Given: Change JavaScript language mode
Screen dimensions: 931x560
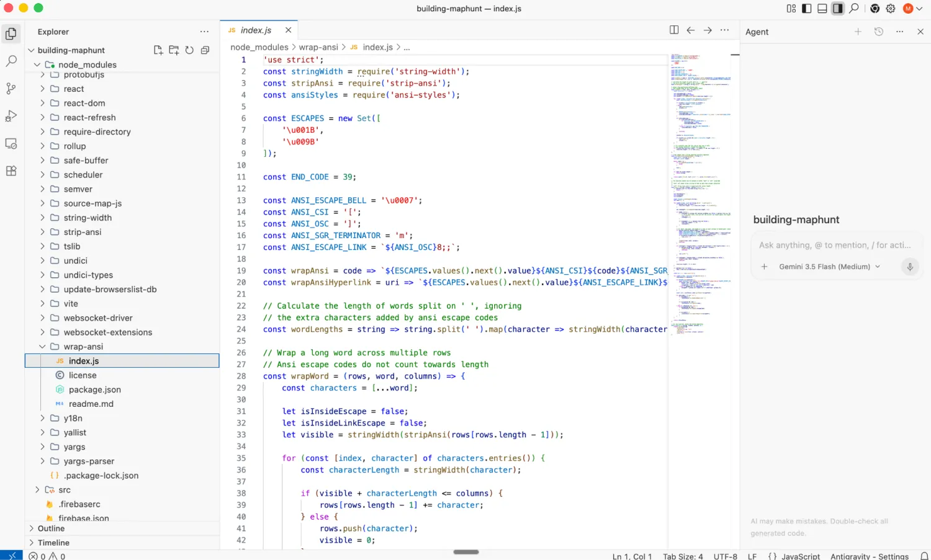Looking at the screenshot, I should click(x=801, y=556).
